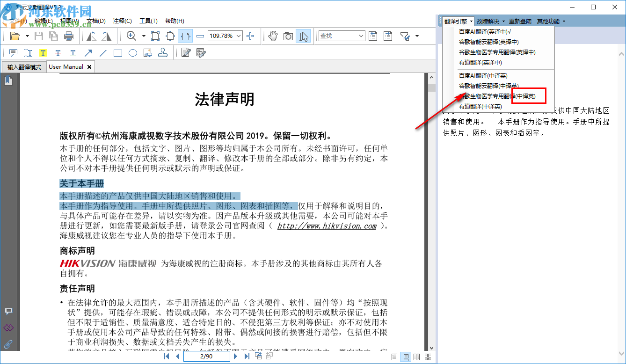626x364 pixels.
Task: Open the 帮助(H) menu
Action: tap(175, 21)
